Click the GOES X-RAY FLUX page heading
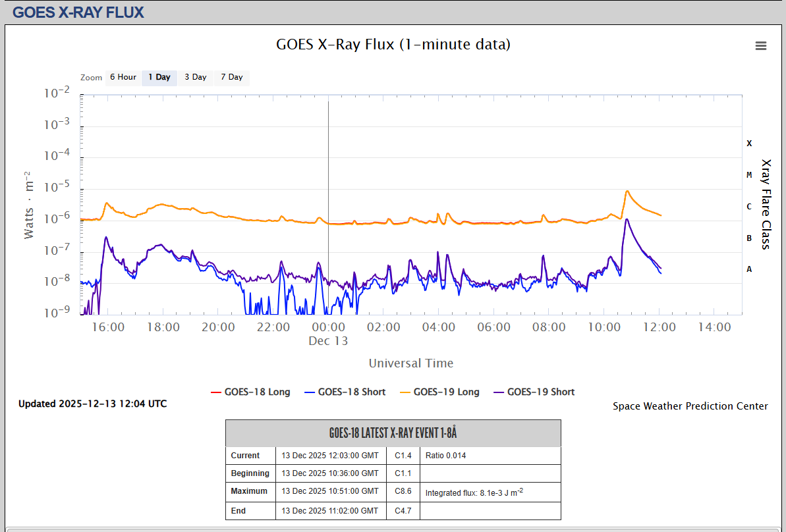The image size is (786, 532). pyautogui.click(x=78, y=13)
